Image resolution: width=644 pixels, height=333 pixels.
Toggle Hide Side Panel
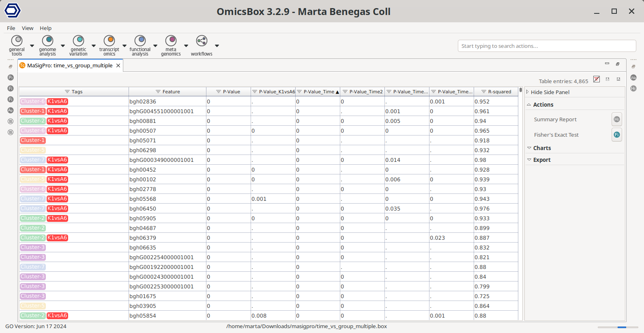tap(550, 92)
